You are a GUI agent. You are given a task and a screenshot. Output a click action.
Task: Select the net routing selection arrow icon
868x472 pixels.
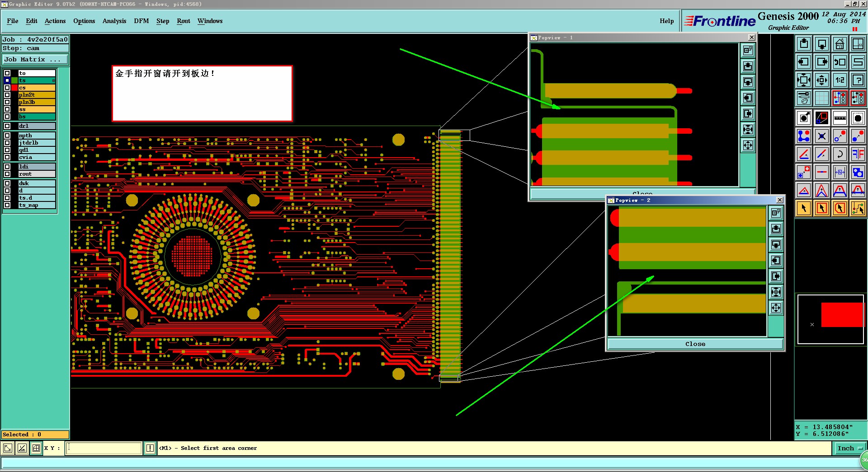[x=858, y=208]
